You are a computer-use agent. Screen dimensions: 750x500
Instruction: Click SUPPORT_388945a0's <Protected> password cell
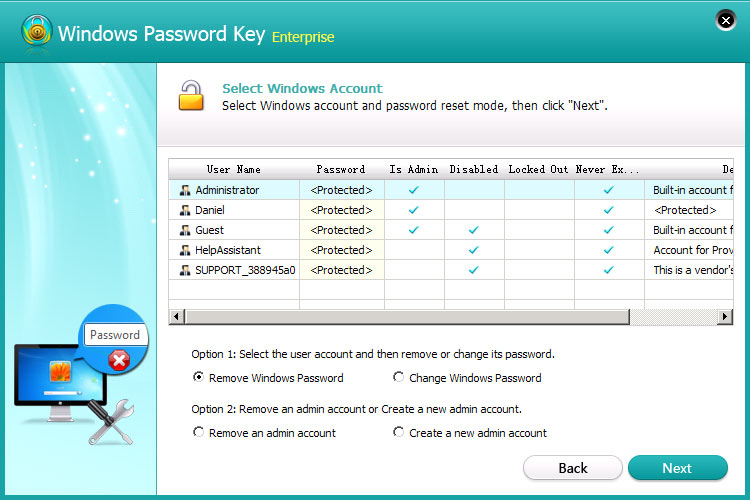coord(342,270)
